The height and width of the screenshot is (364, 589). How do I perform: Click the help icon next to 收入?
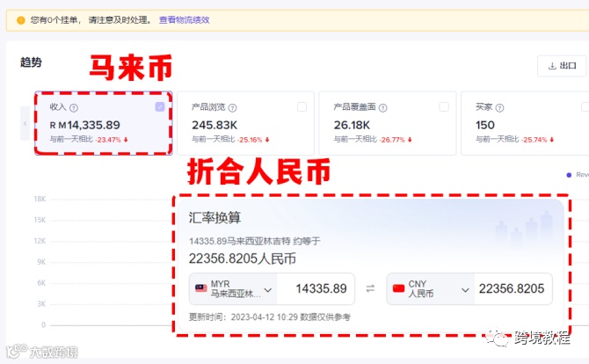point(74,108)
